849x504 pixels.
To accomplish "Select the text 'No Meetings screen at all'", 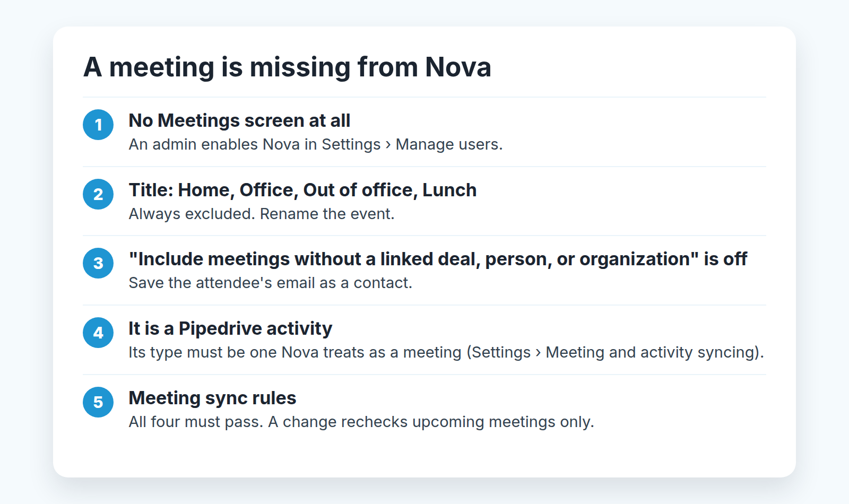I will coord(239,120).
